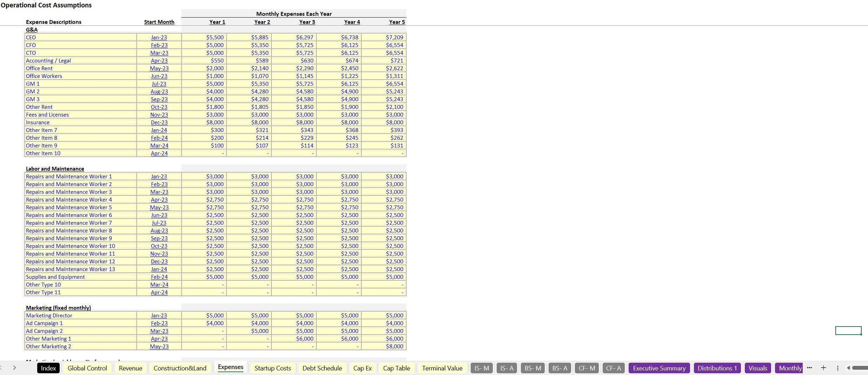The height and width of the screenshot is (375, 868).
Task: Go to the CF- M tab
Action: (x=587, y=368)
